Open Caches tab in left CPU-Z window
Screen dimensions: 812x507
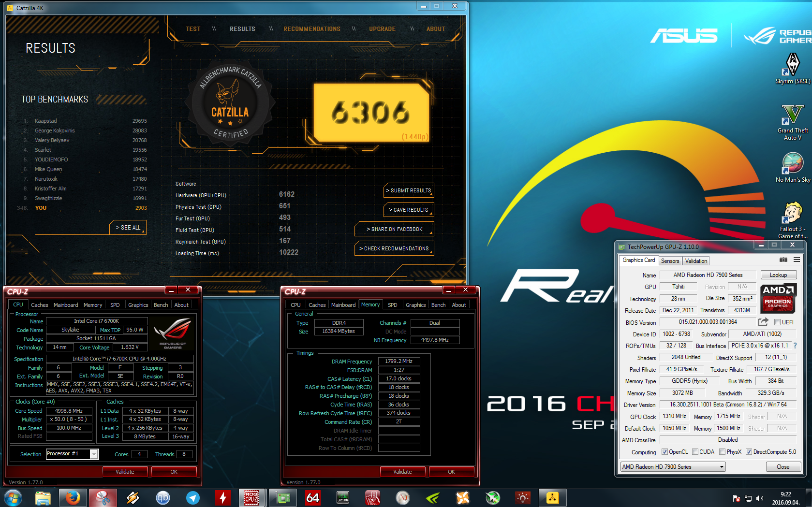tap(39, 305)
